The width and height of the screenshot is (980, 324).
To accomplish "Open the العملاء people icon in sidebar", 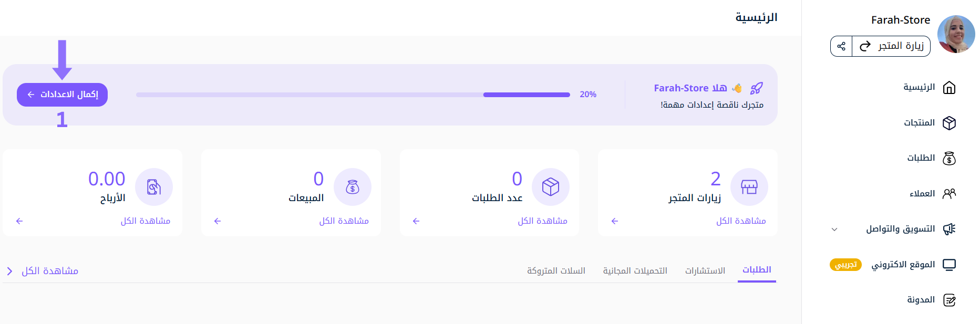I will tap(949, 194).
